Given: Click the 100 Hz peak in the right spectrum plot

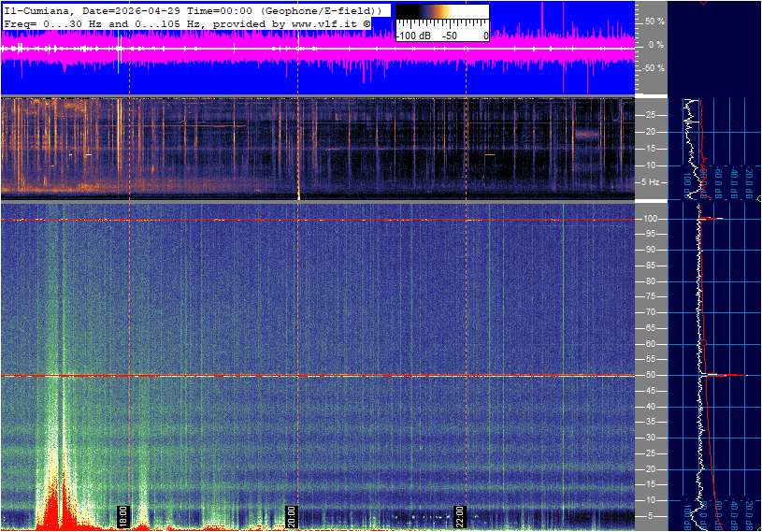Looking at the screenshot, I should coord(710,219).
